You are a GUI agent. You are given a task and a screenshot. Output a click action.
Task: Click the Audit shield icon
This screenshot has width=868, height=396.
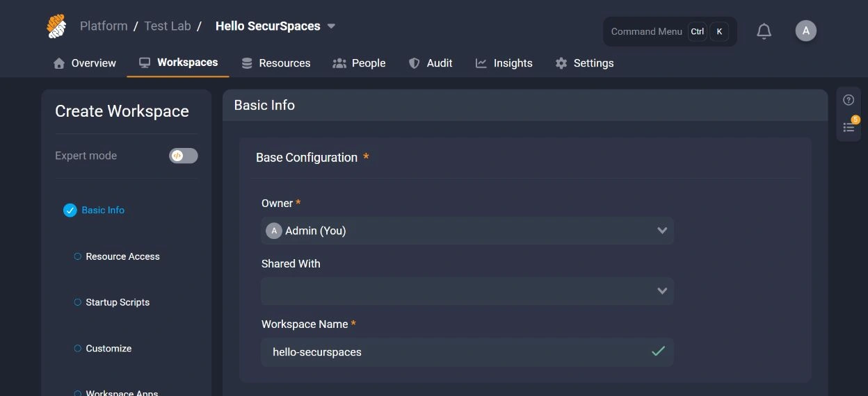coord(414,63)
